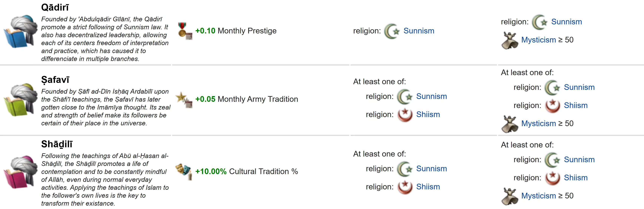Follow the Sunnism link in Qādirī's middle column

[x=419, y=31]
